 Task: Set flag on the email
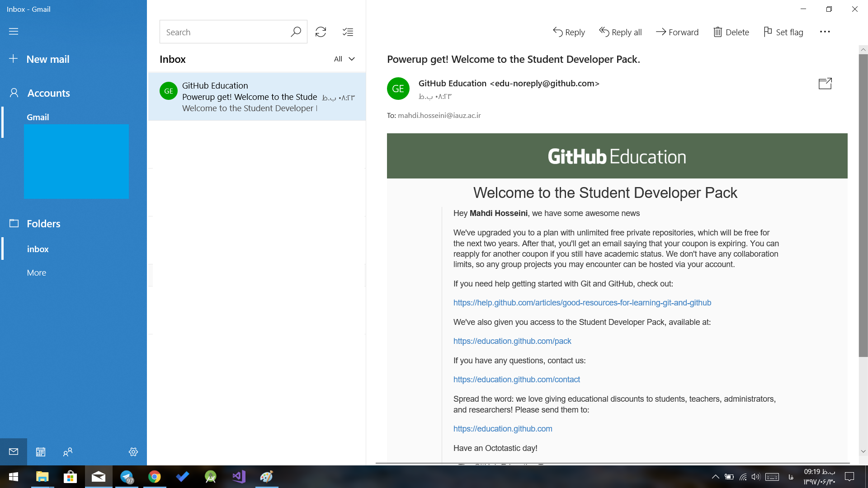pyautogui.click(x=783, y=32)
